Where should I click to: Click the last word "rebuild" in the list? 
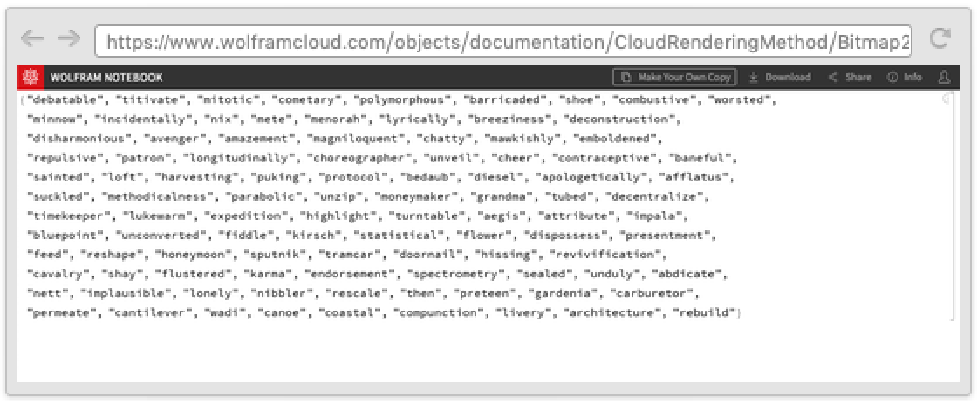click(x=706, y=312)
